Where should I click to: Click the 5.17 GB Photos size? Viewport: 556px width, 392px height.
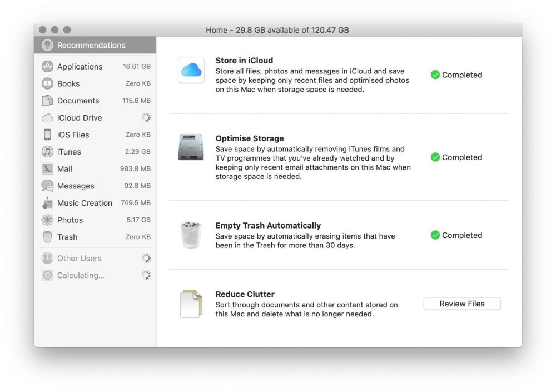(138, 220)
